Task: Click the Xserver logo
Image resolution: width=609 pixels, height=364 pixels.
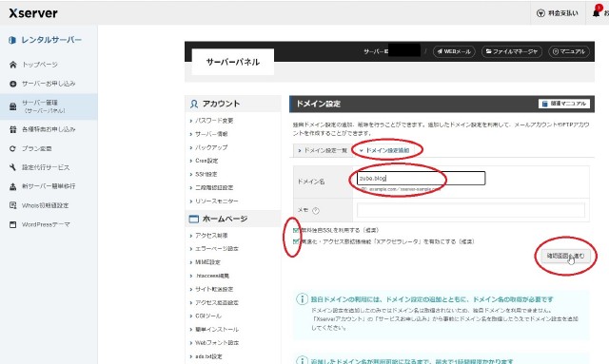Action: click(33, 13)
